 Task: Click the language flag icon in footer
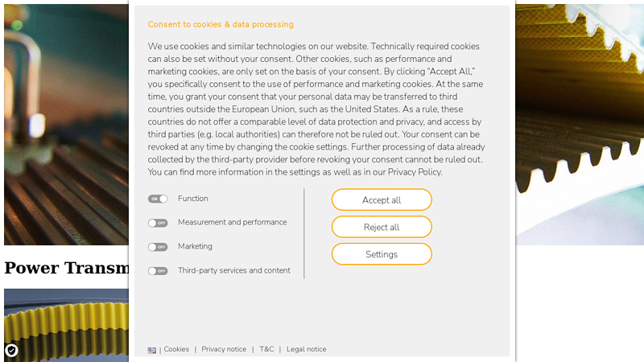click(x=152, y=350)
